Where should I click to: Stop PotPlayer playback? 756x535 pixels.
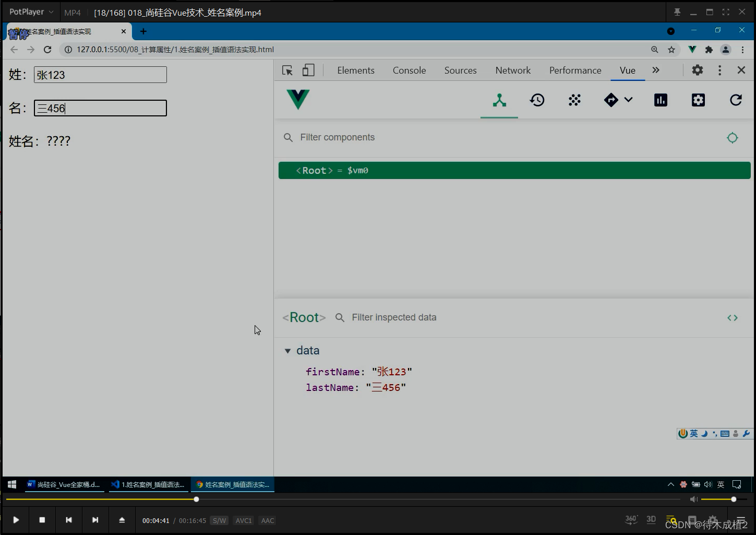click(x=42, y=520)
